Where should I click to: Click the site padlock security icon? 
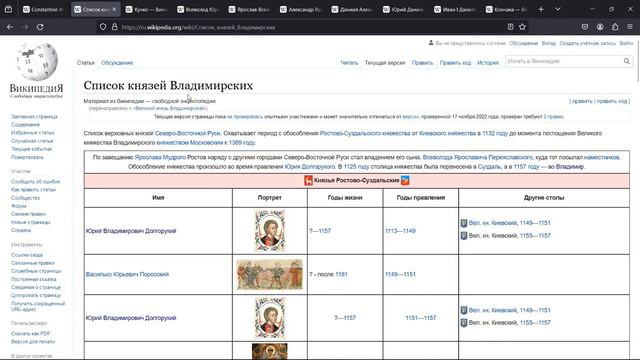pos(115,27)
